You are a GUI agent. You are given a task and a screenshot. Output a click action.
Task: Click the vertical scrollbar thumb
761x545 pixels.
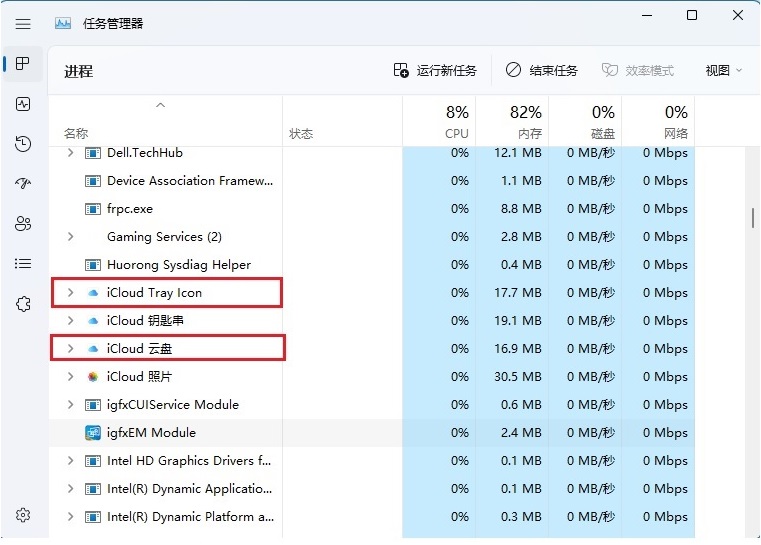pyautogui.click(x=752, y=218)
